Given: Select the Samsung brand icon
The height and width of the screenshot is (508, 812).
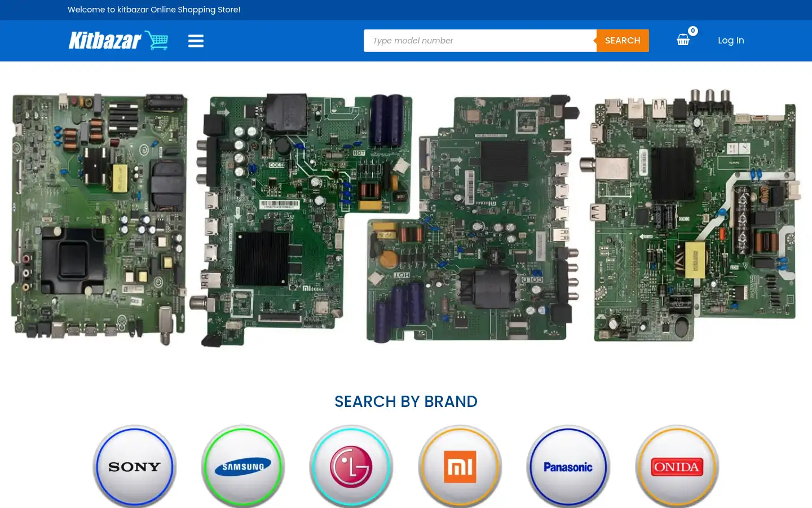Looking at the screenshot, I should pos(243,467).
